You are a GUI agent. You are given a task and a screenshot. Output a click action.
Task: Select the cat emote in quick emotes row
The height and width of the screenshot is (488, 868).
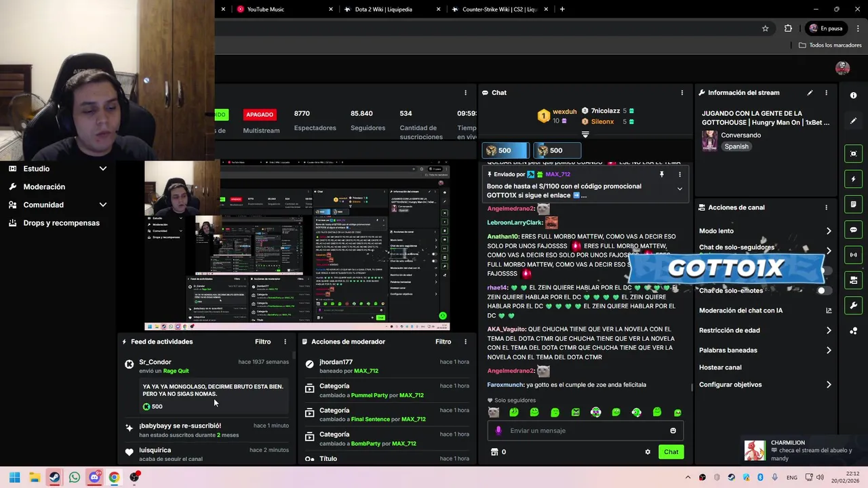point(494,412)
